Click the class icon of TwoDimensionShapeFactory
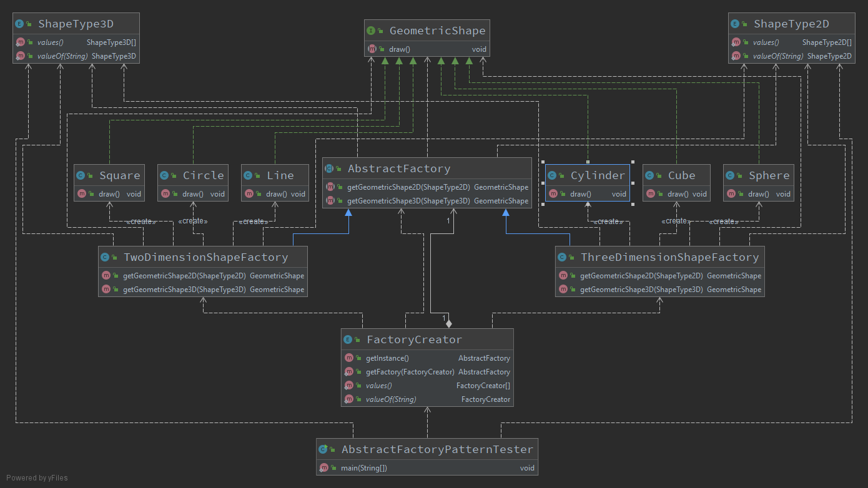The height and width of the screenshot is (488, 868). pos(104,256)
